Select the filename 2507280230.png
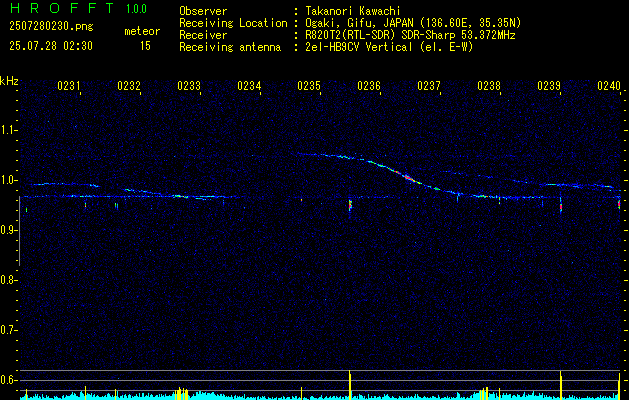629x400 pixels. coord(51,27)
